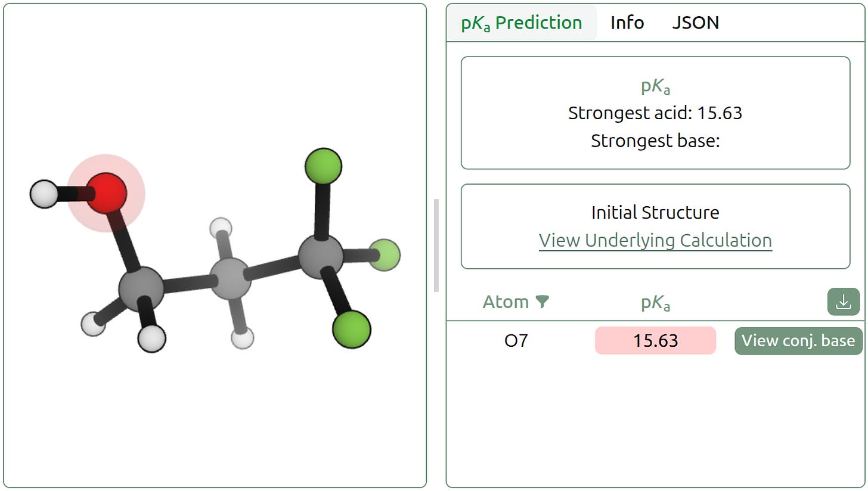Click the Initial Structure panel label

pyautogui.click(x=655, y=212)
